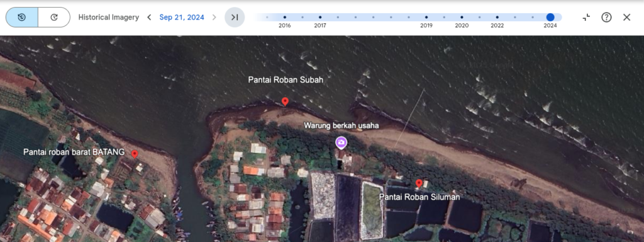Image resolution: width=644 pixels, height=242 pixels.
Task: Click the Pantai Roban Siluman red pin
Action: pyautogui.click(x=419, y=183)
